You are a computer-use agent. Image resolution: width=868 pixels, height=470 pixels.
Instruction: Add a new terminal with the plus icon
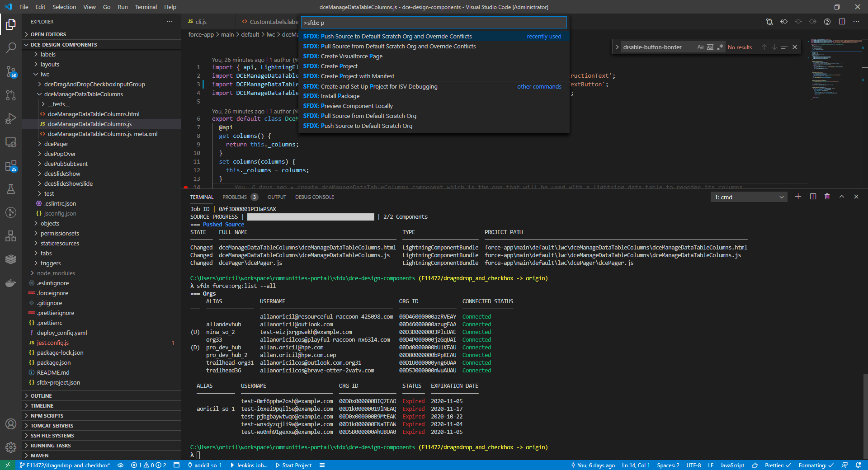(798, 197)
